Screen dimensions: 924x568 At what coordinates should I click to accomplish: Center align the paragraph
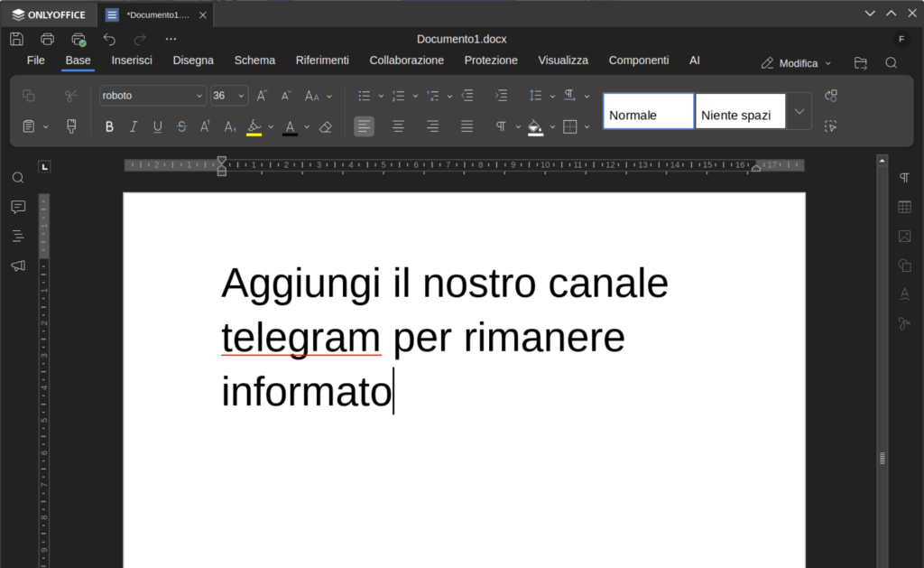point(398,126)
